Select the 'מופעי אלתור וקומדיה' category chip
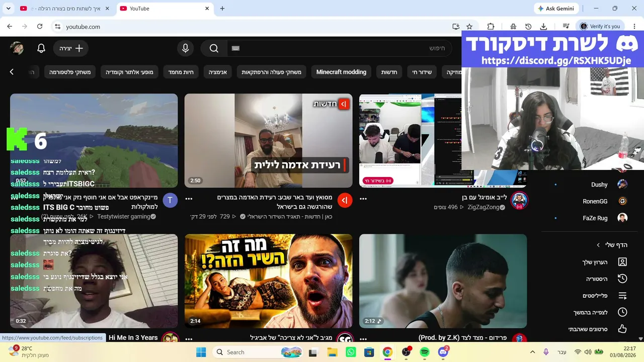Viewport: 644px width, 362px height. coord(129,72)
